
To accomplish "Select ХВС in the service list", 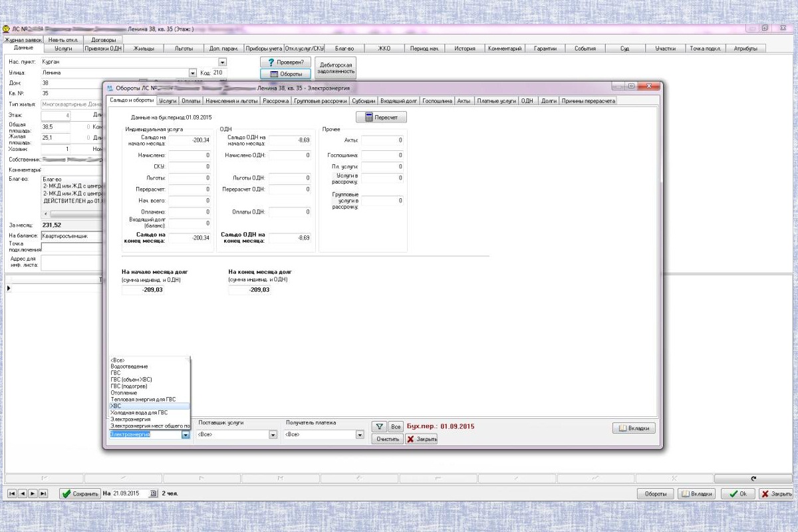I will 150,406.
